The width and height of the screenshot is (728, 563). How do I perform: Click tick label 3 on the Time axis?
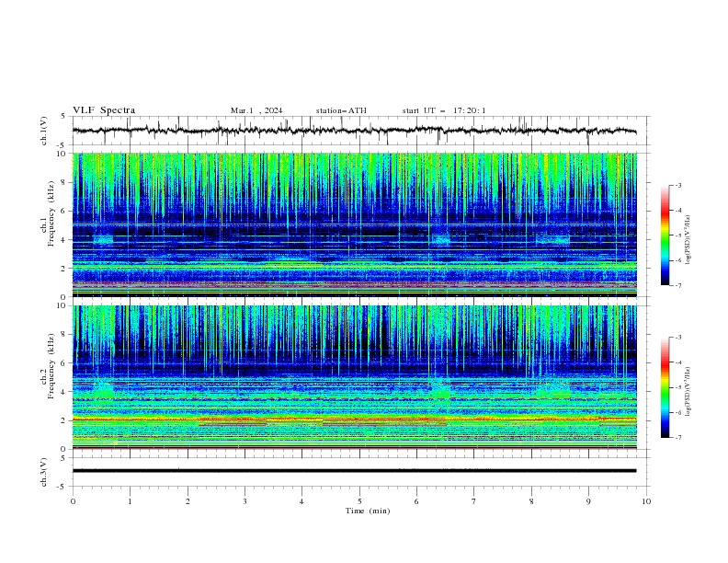[x=245, y=501]
